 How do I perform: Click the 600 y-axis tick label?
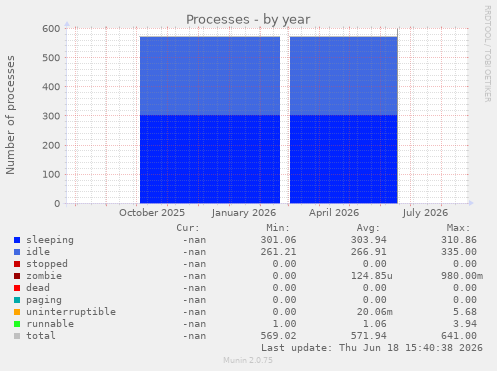[x=51, y=29]
